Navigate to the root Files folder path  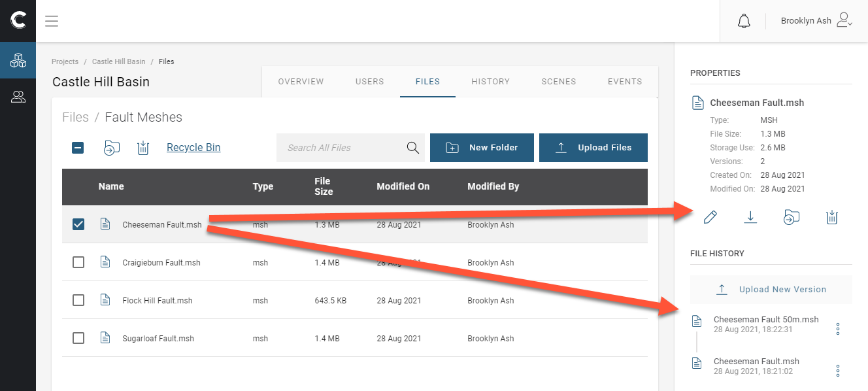coord(75,118)
